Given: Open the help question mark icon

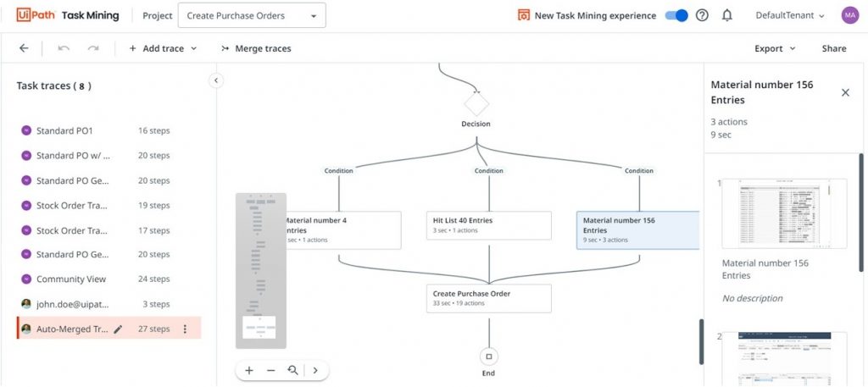Looking at the screenshot, I should point(702,15).
